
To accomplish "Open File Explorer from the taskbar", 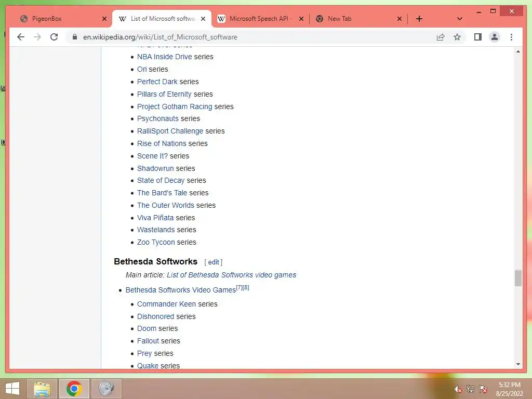I will pos(42,388).
